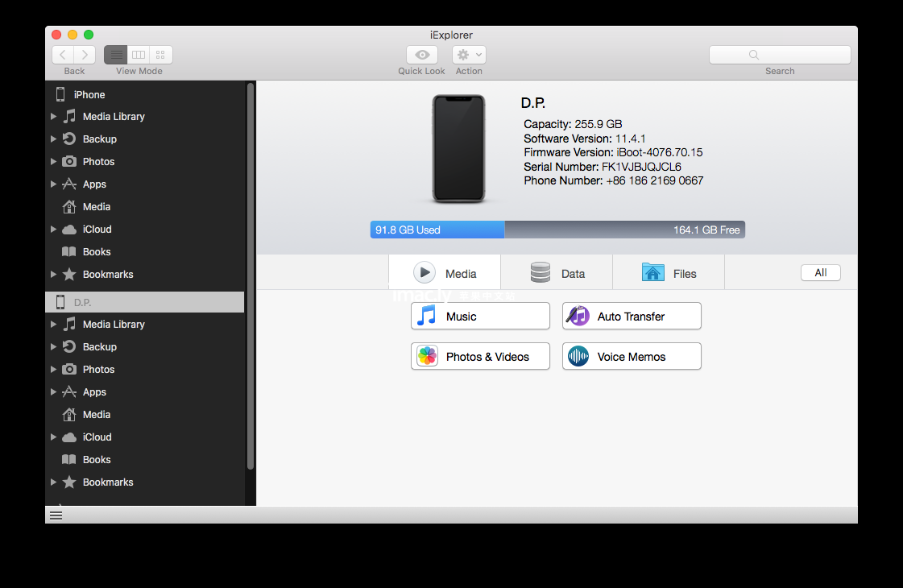Go back with the Back arrow button
The image size is (903, 588).
(x=63, y=55)
